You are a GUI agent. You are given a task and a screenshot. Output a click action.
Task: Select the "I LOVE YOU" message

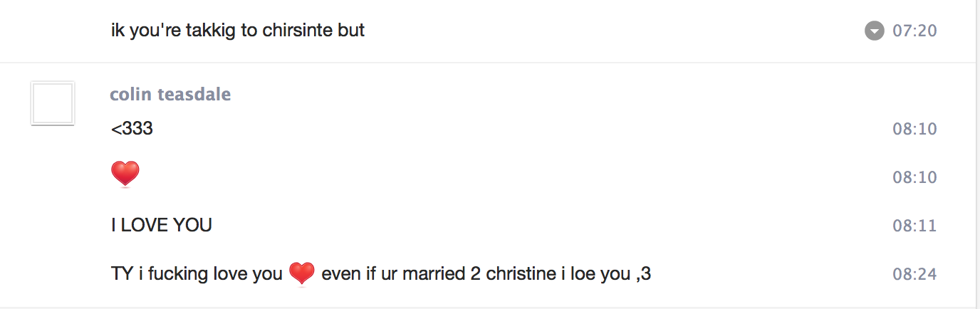(162, 226)
